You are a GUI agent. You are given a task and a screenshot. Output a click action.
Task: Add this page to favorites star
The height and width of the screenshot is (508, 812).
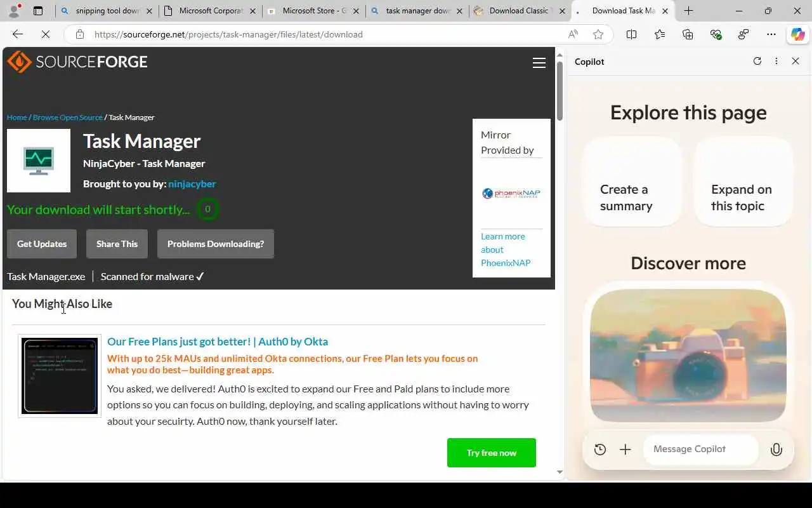pos(598,34)
